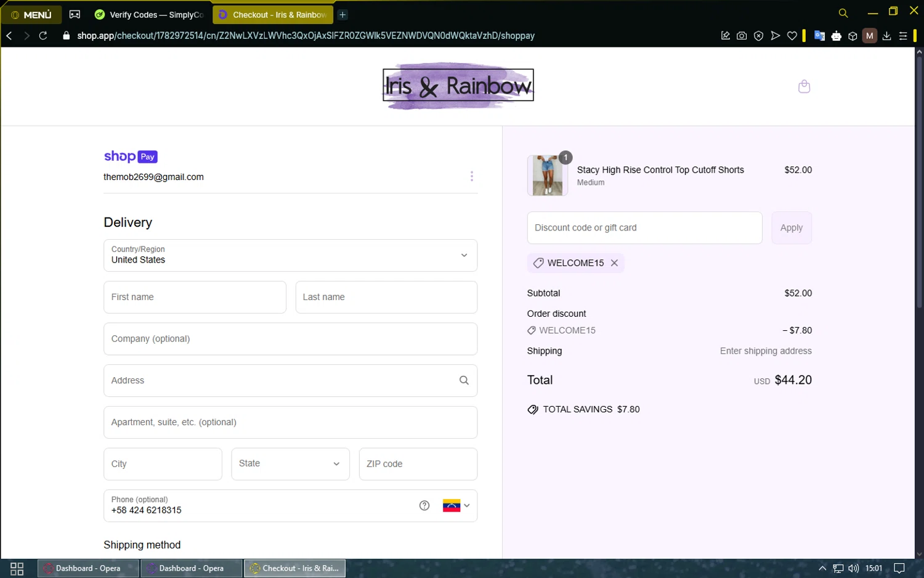Open the pinboard edit icon in toolbar

pos(726,36)
